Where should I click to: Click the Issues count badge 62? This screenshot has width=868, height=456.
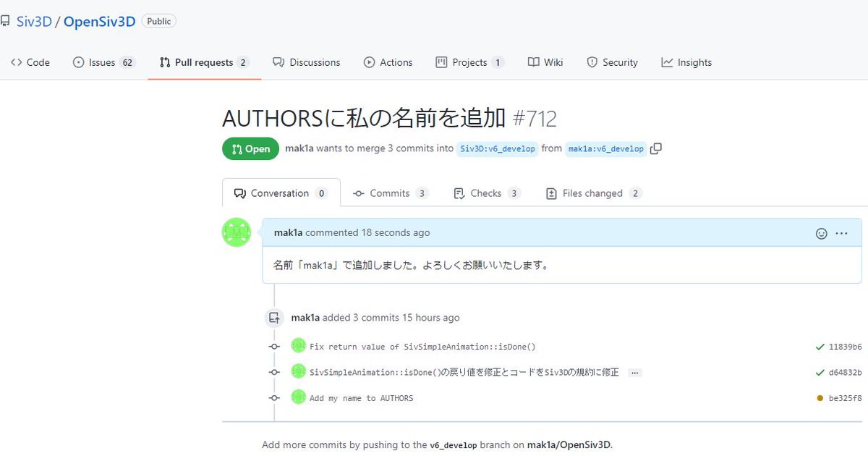[x=127, y=62]
